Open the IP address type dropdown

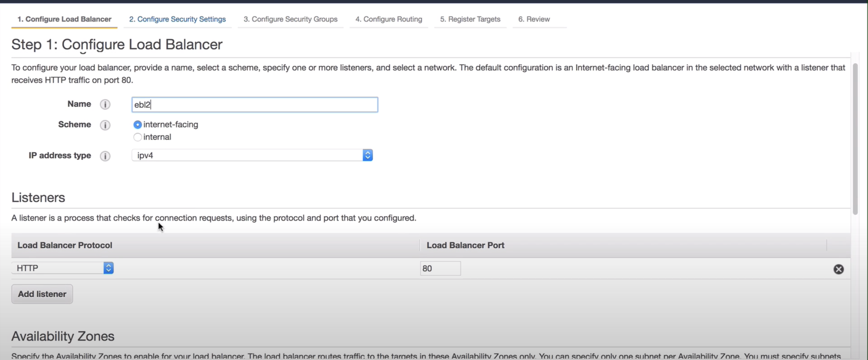click(x=252, y=155)
